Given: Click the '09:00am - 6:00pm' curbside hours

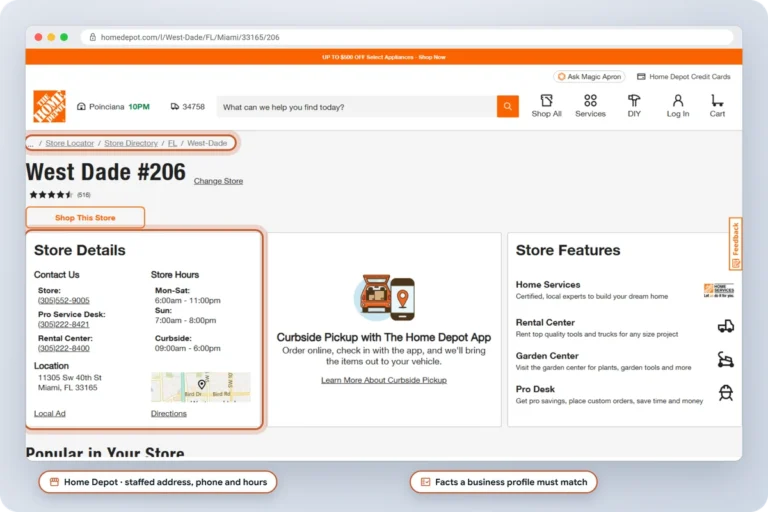Looking at the screenshot, I should 188,348.
